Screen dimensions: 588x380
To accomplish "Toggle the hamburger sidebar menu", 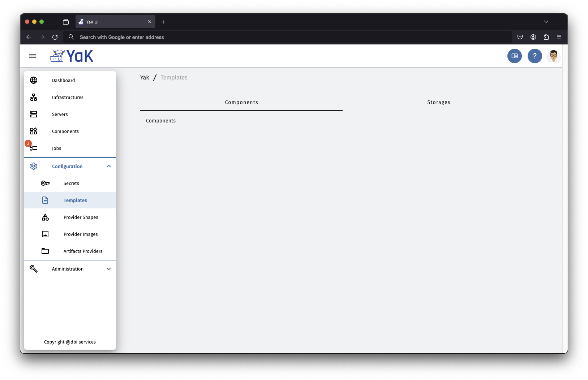I will click(x=33, y=56).
